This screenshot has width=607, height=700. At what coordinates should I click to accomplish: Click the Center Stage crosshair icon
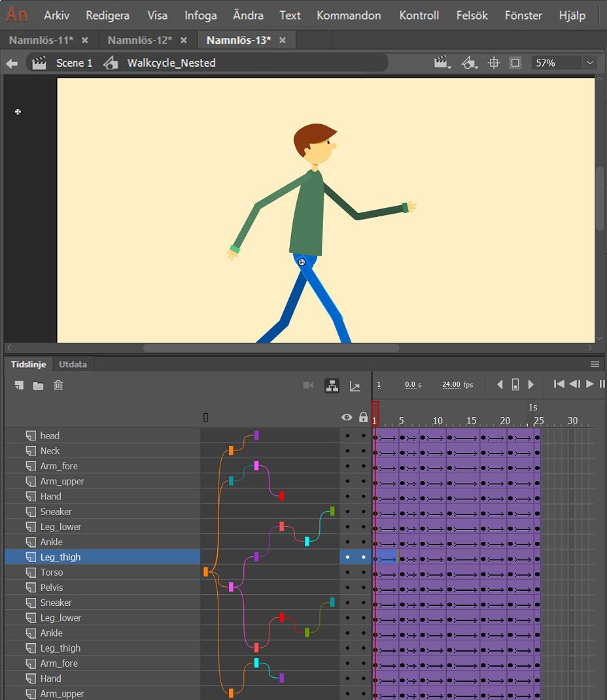coord(494,63)
